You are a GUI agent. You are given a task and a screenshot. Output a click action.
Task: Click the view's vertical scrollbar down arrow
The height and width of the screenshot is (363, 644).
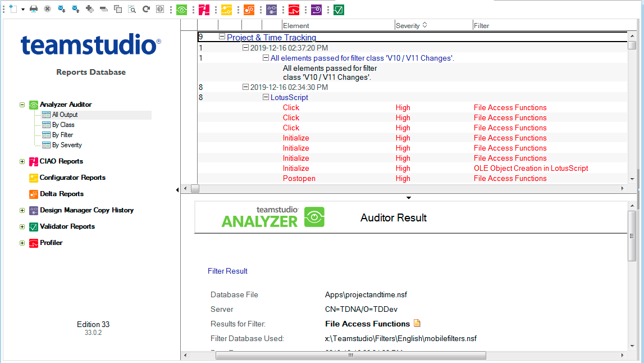[x=632, y=179]
